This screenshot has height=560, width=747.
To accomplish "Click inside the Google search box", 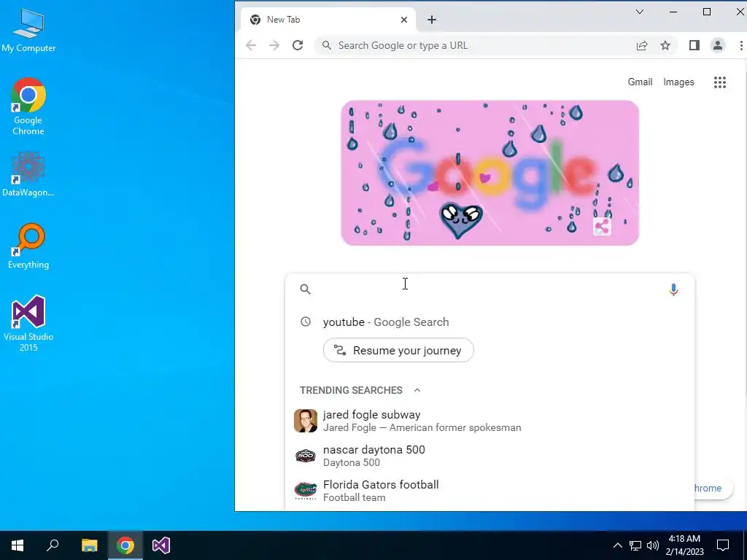I will click(489, 289).
